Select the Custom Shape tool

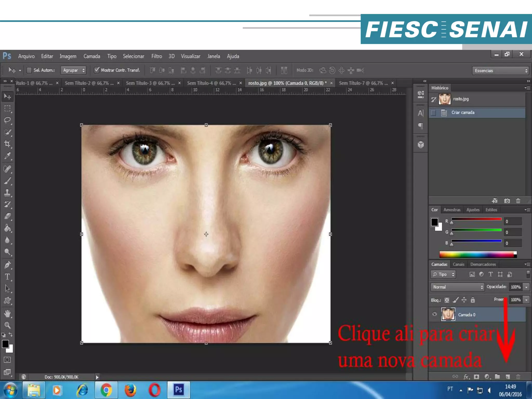8,301
